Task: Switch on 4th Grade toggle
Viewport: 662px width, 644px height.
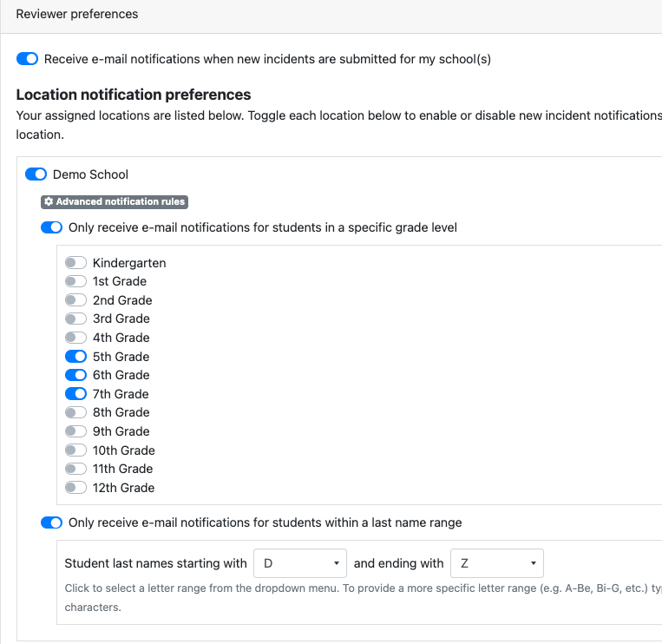Action: tap(76, 338)
